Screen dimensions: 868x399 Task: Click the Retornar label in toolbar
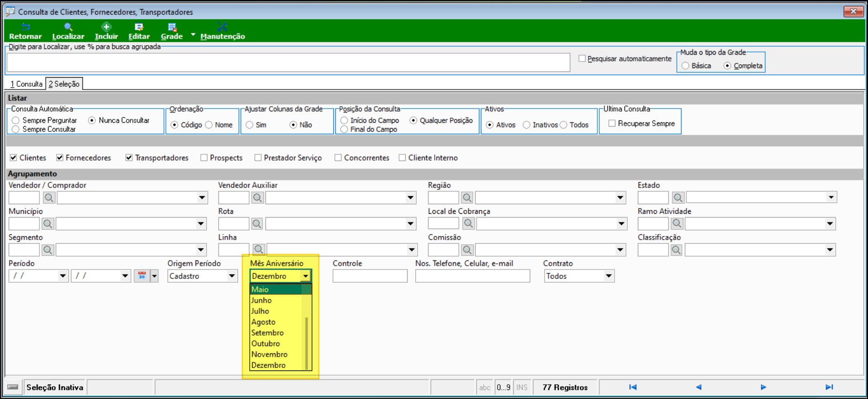click(x=26, y=36)
